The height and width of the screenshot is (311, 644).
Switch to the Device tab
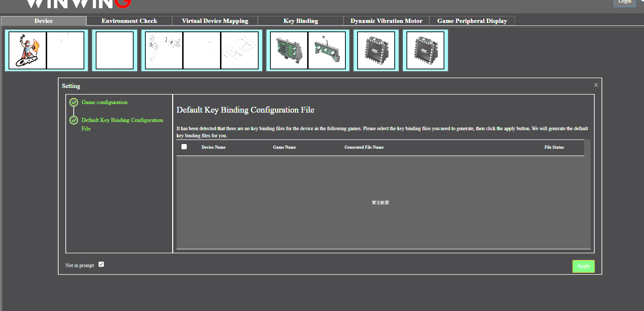(x=44, y=21)
